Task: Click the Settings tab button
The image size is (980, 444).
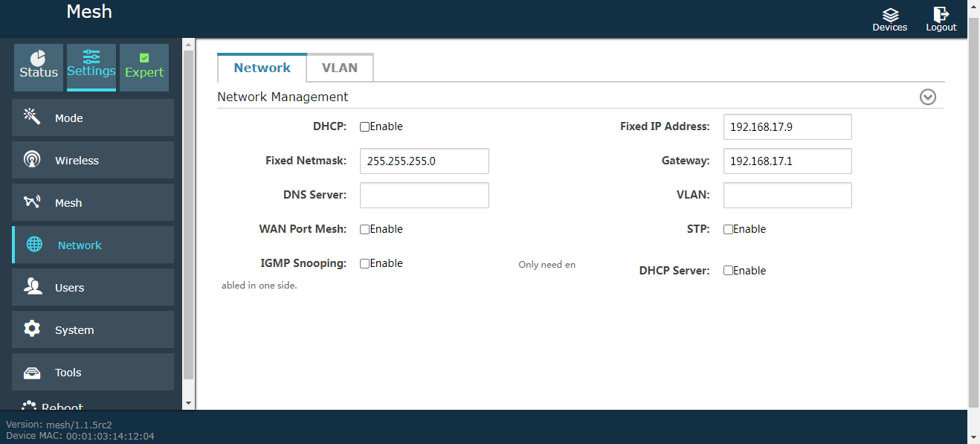Action: (91, 66)
